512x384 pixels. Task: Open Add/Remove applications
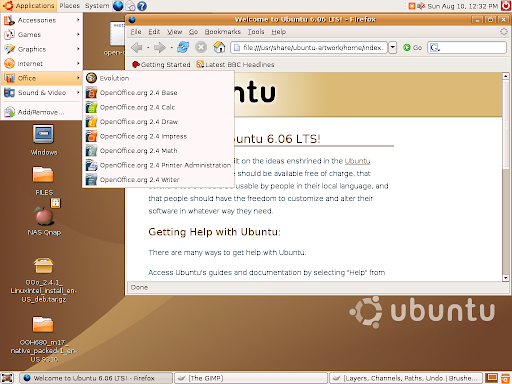pyautogui.click(x=42, y=112)
